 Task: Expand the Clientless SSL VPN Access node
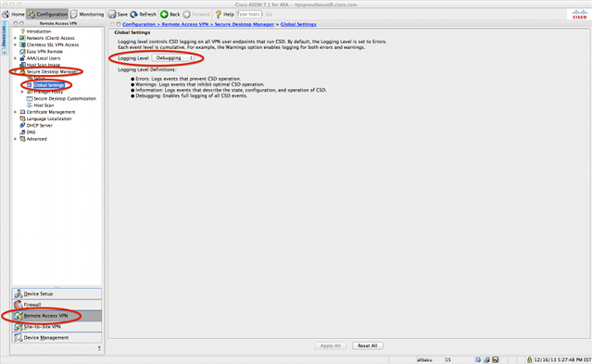[x=15, y=45]
